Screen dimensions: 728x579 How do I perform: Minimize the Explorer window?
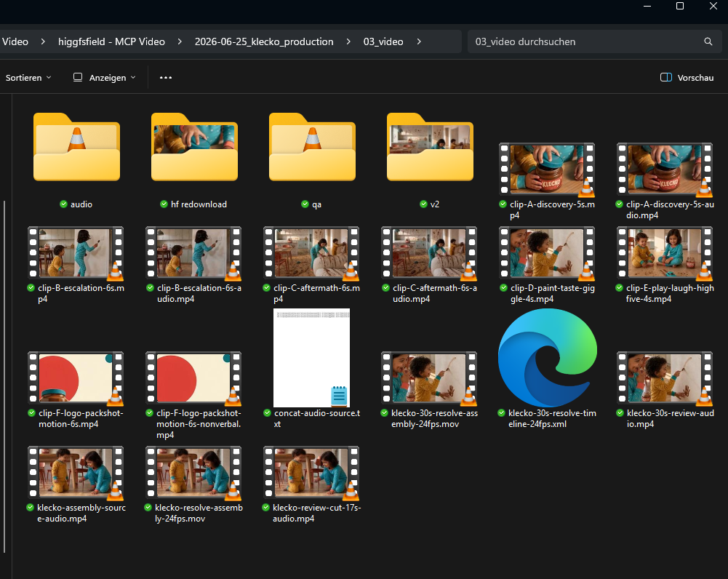coord(647,6)
